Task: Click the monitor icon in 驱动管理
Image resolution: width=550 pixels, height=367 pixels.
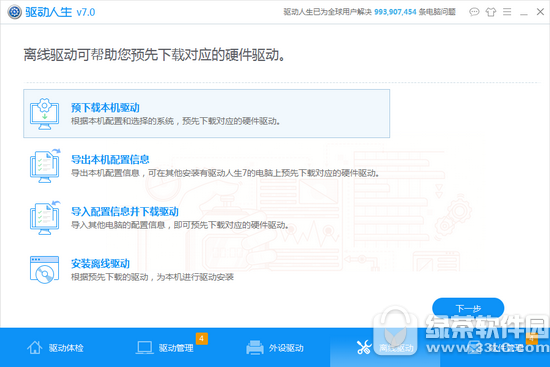Action: coord(144,348)
